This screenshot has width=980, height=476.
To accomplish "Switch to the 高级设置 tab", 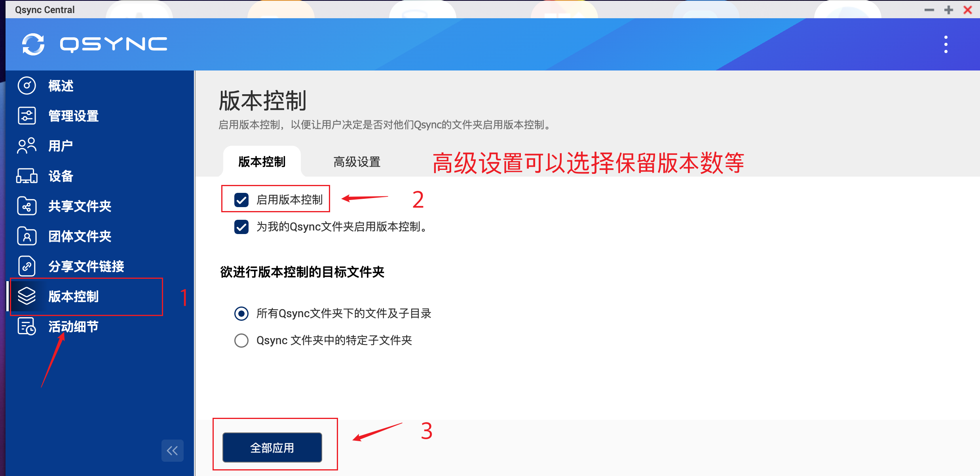I will 356,162.
